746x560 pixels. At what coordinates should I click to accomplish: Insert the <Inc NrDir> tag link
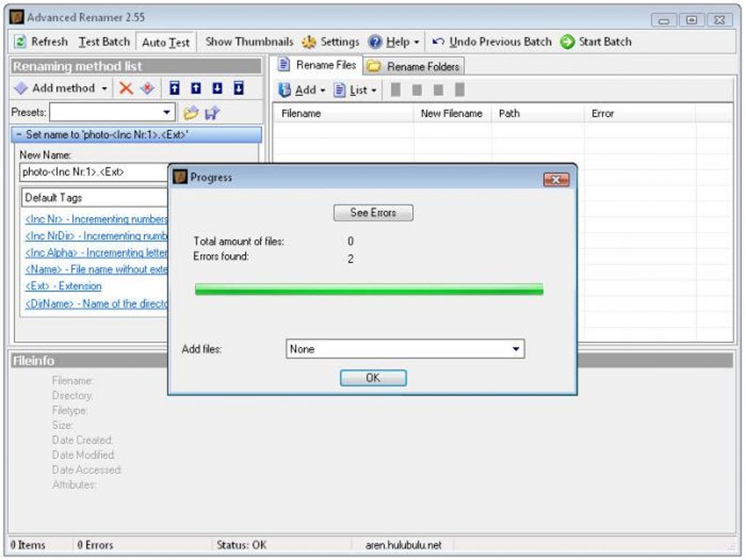[97, 236]
